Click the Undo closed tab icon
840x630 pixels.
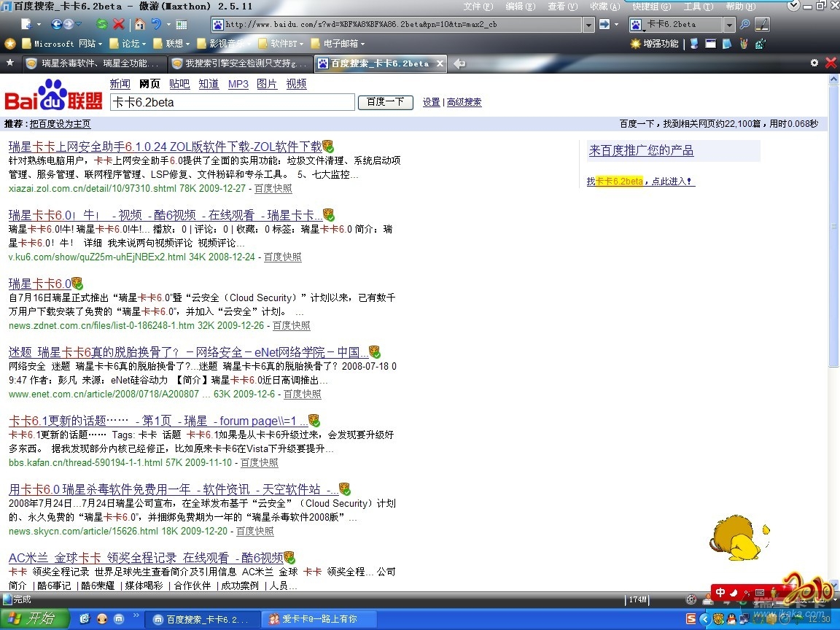(157, 24)
